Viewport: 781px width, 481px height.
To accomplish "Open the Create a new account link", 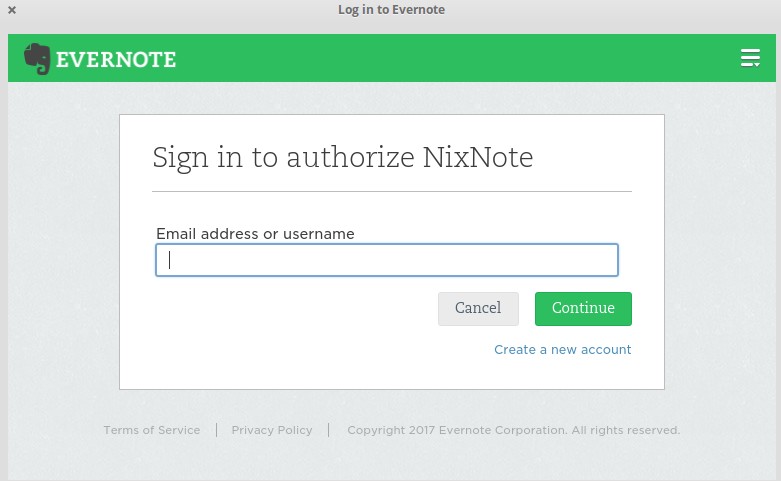I will 562,350.
